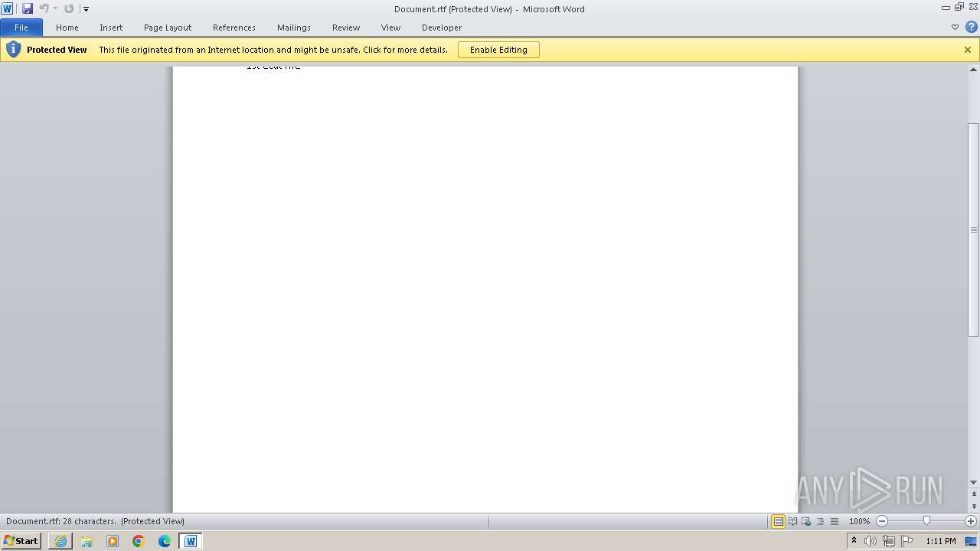980x551 pixels.
Task: Open Customize Quick Access Toolbar dropdown
Action: point(86,9)
